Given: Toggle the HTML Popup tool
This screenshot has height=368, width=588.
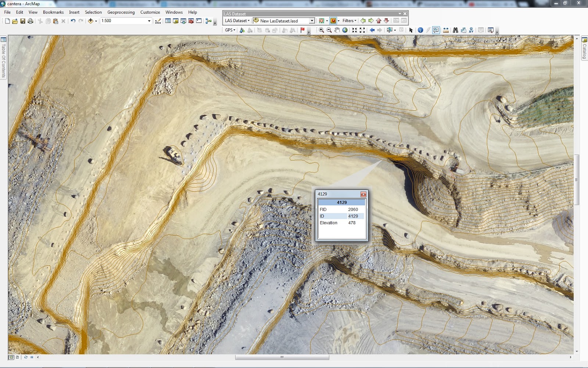Looking at the screenshot, I should click(436, 30).
